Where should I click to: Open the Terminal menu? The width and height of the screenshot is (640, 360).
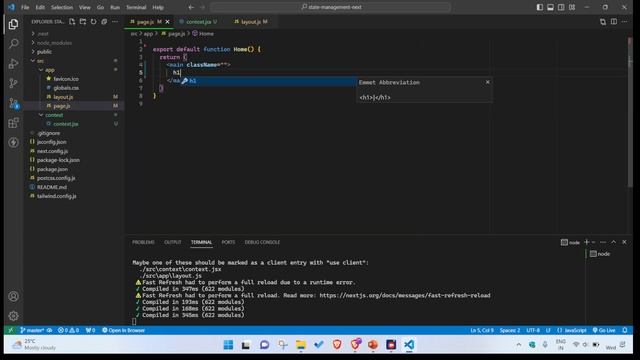tap(136, 7)
